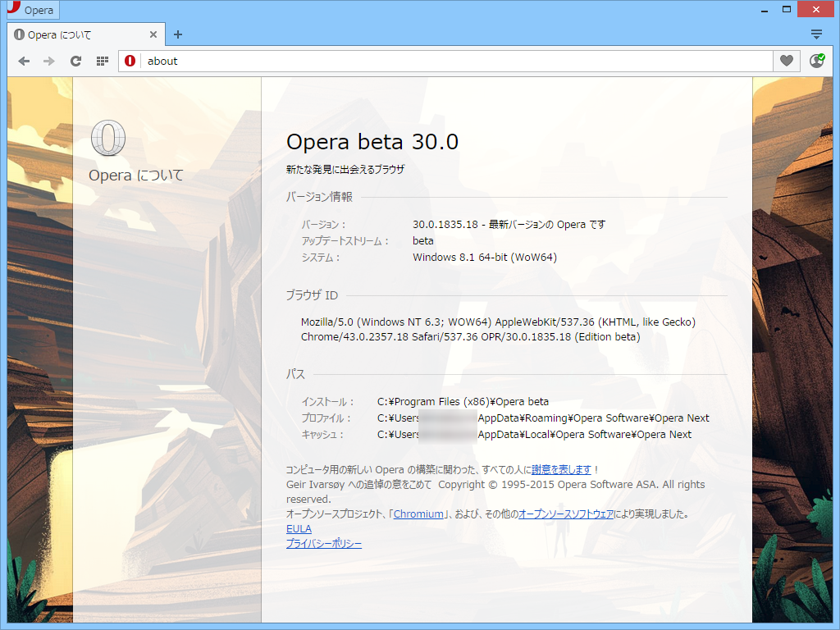
Task: Click the back navigation arrow
Action: click(x=23, y=61)
